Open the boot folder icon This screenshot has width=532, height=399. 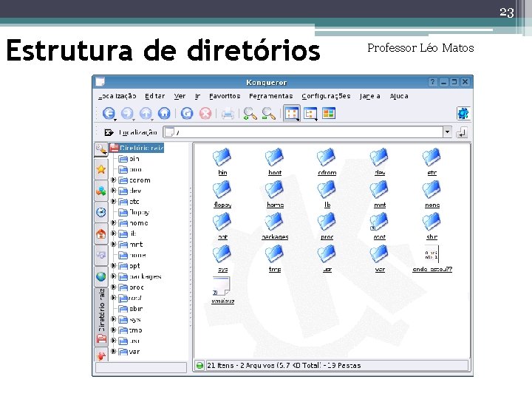274,162
